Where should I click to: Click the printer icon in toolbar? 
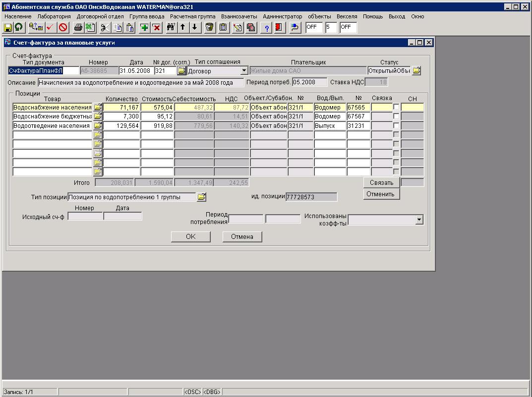pos(78,27)
